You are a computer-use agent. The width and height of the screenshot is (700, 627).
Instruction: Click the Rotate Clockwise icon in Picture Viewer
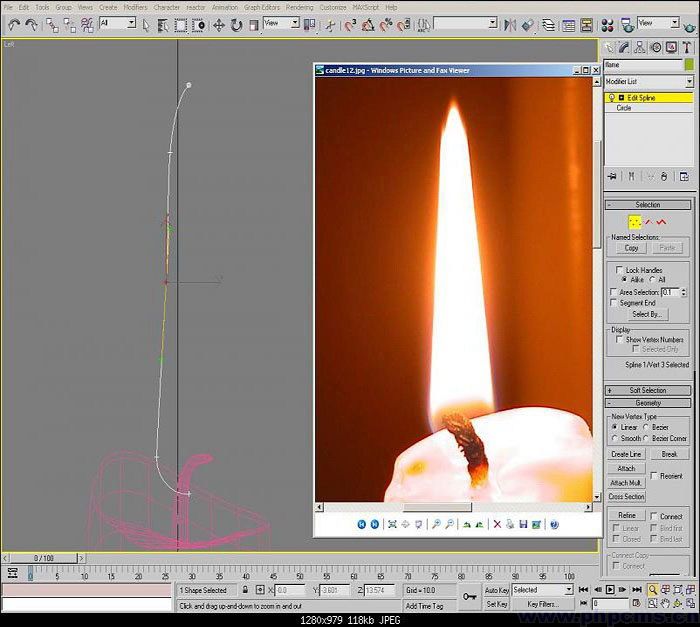tap(467, 524)
